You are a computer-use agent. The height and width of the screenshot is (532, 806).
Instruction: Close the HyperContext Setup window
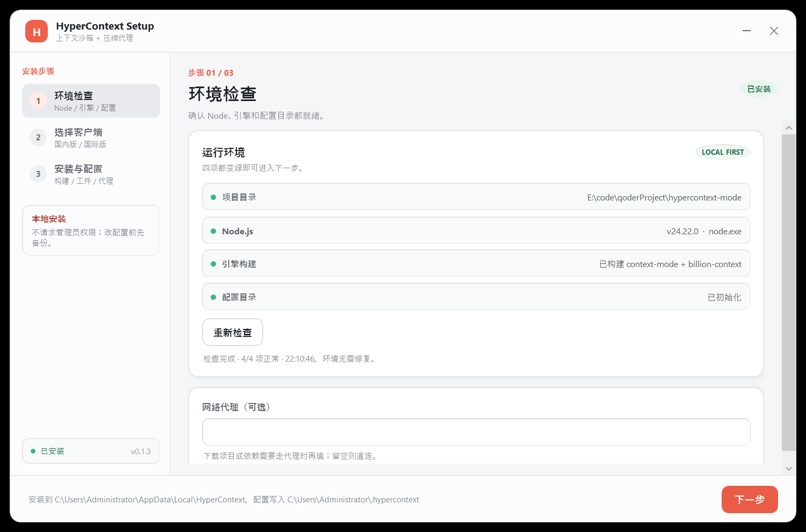(774, 31)
